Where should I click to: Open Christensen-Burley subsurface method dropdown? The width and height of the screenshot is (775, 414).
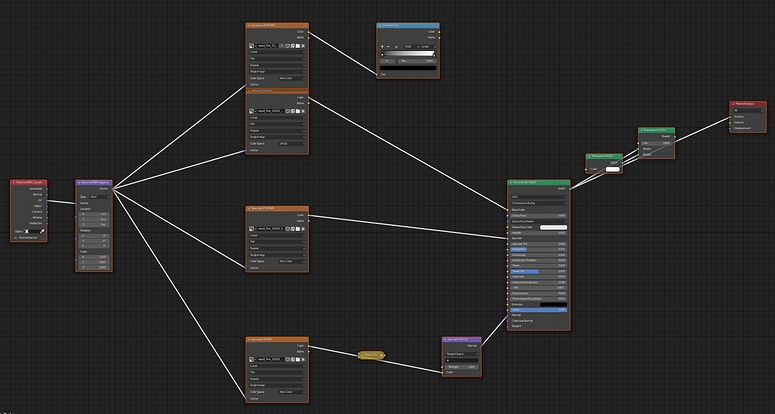539,203
